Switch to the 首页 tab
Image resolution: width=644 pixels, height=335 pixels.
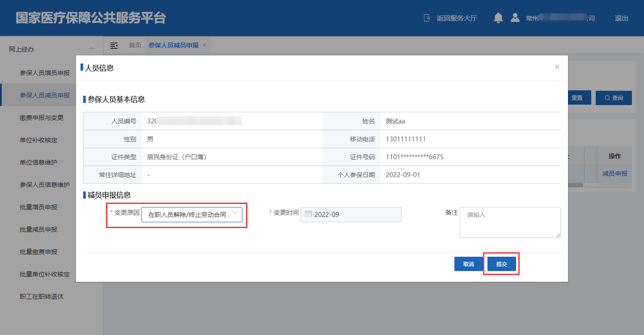pos(135,45)
